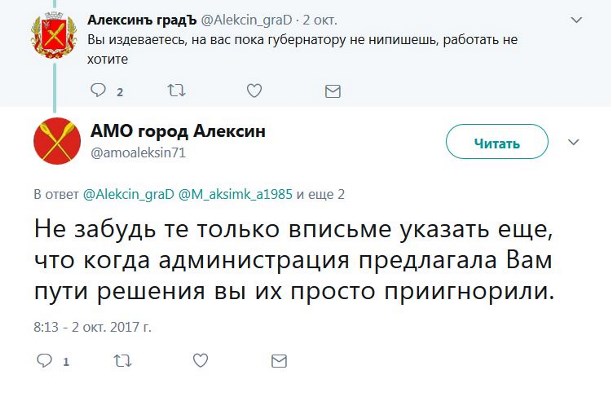The height and width of the screenshot is (396, 612).
Task: Open the chevron menu next to Читать
Action: 573,142
